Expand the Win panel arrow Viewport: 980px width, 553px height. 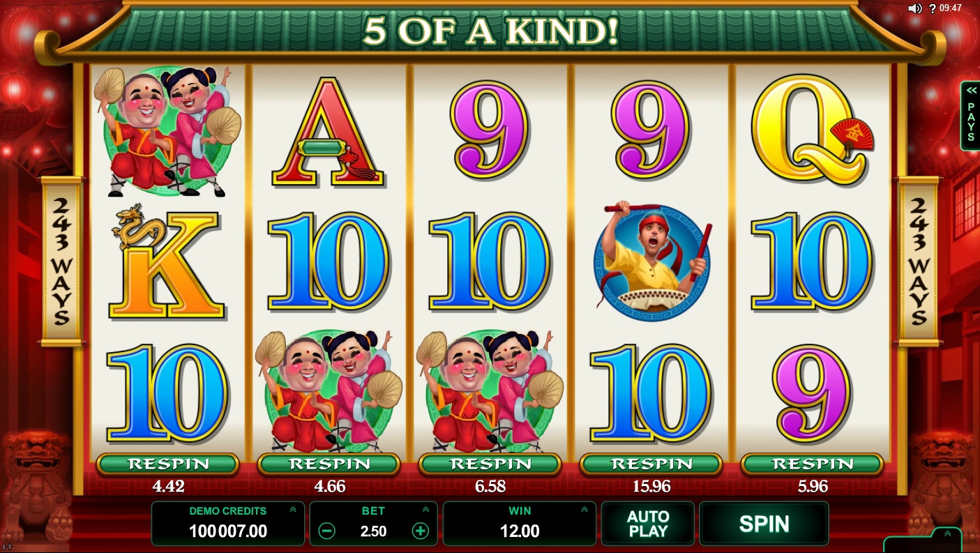coord(585,510)
